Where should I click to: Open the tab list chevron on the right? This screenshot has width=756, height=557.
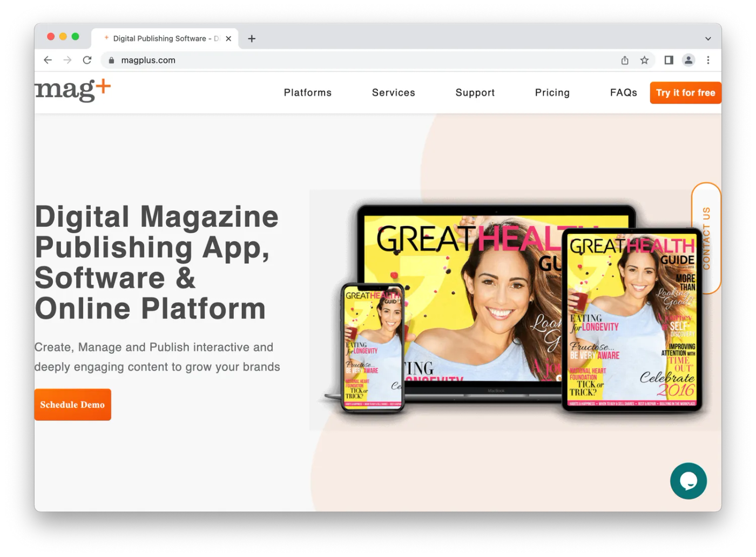[707, 38]
